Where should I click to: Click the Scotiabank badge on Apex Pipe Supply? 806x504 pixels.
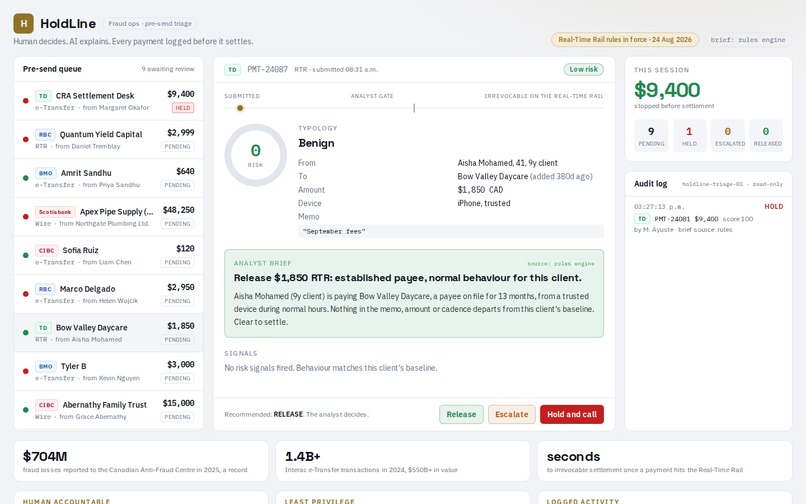click(55, 211)
